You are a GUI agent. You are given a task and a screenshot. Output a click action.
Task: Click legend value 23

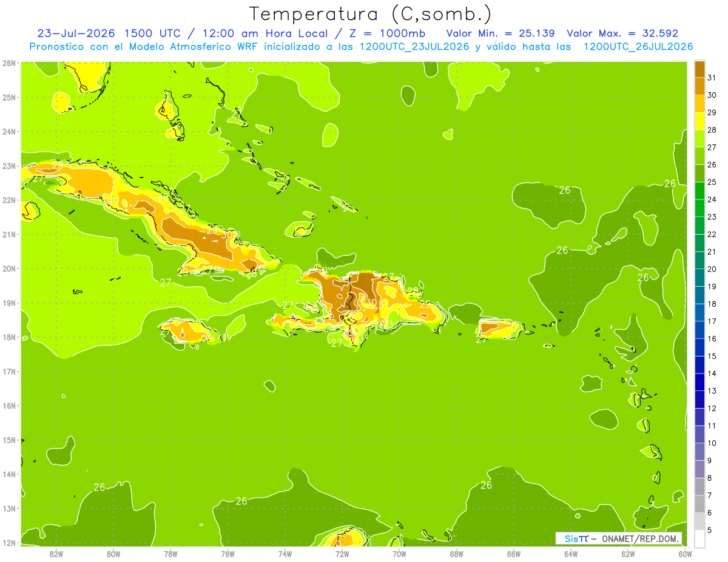[x=712, y=216]
